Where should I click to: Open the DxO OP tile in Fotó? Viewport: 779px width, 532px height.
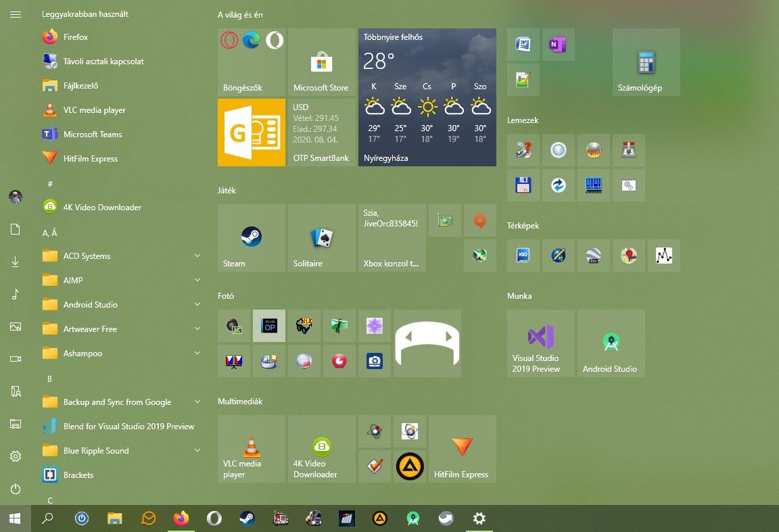(268, 326)
